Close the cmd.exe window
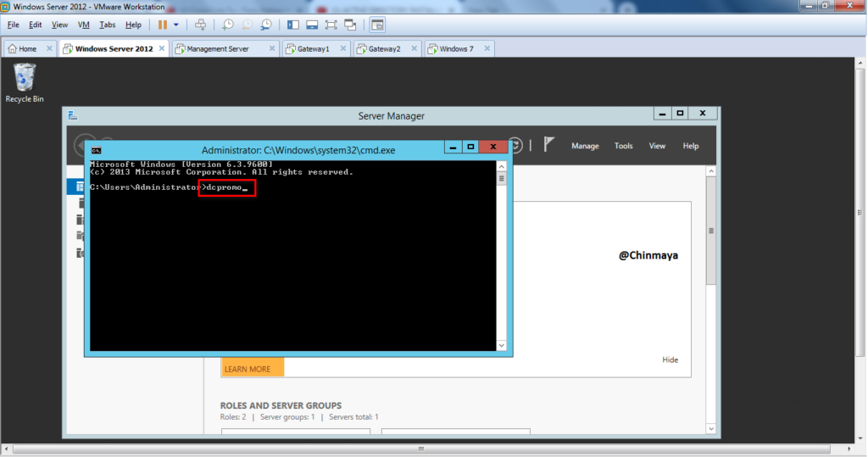 493,147
